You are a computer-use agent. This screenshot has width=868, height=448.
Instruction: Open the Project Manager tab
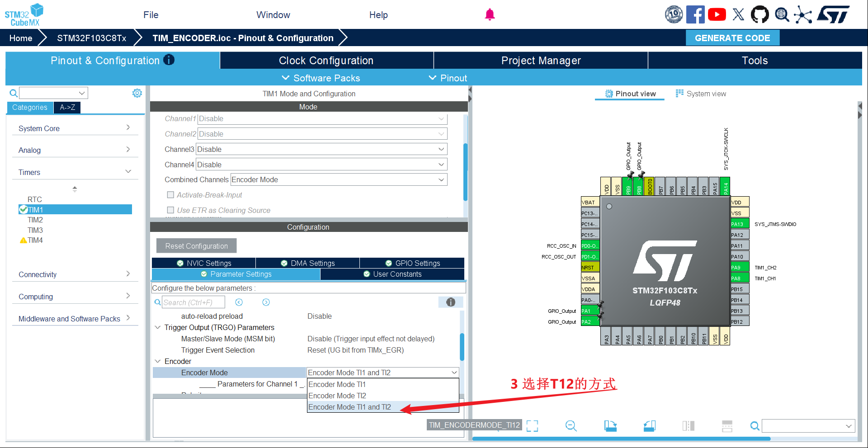click(x=541, y=61)
